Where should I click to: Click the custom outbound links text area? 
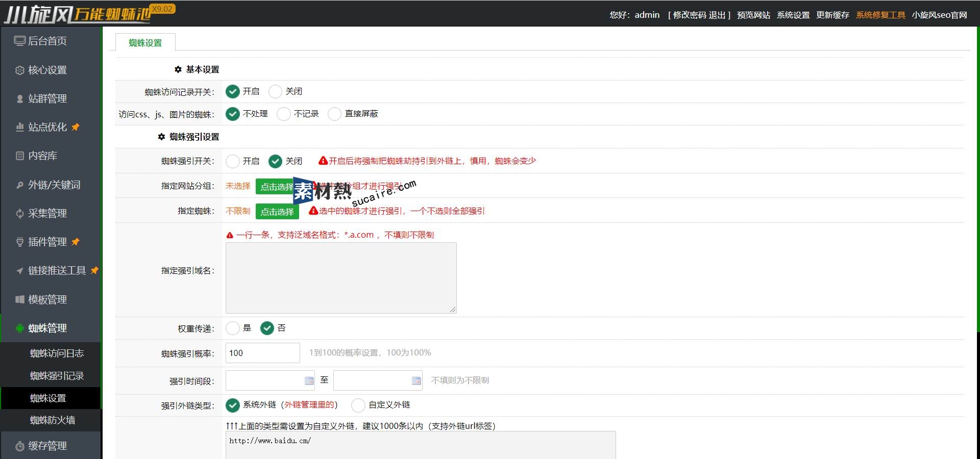[x=421, y=445]
